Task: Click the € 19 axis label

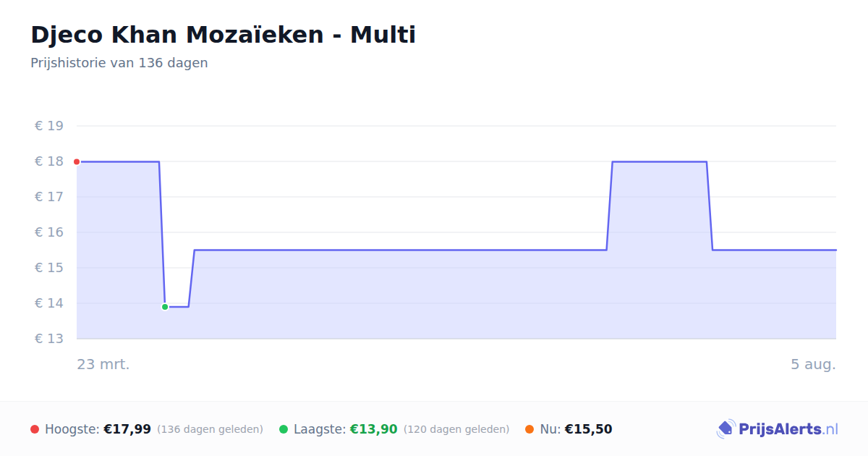Action: (x=49, y=126)
